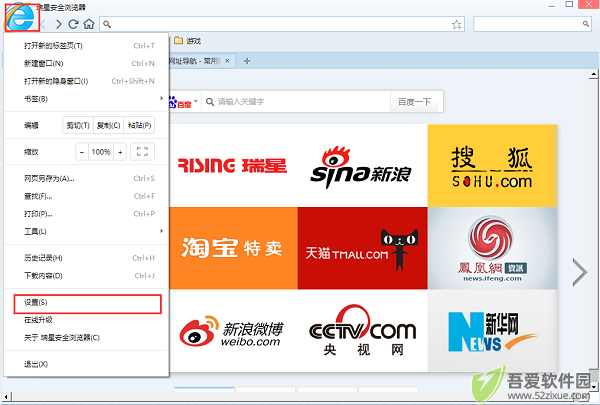Select 退出(X) menu item
Screen dimensions: 600x405
coord(86,364)
